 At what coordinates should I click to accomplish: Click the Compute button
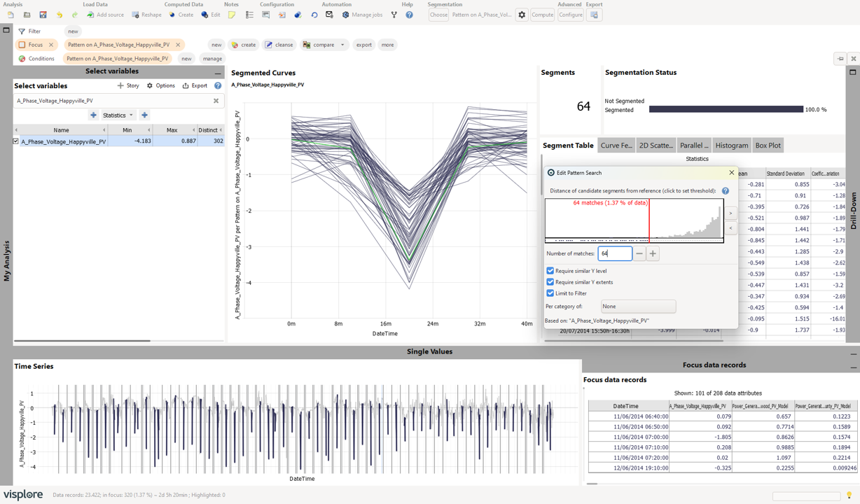[542, 15]
